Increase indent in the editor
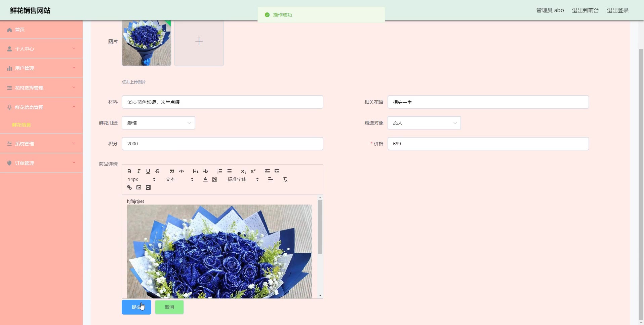The image size is (644, 325). (x=277, y=171)
